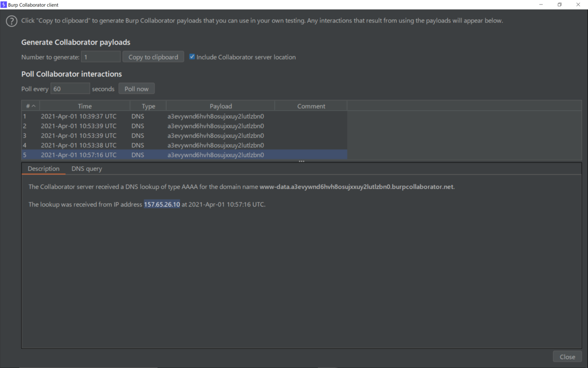Click the Burp Collaborator app icon in title bar

4,4
